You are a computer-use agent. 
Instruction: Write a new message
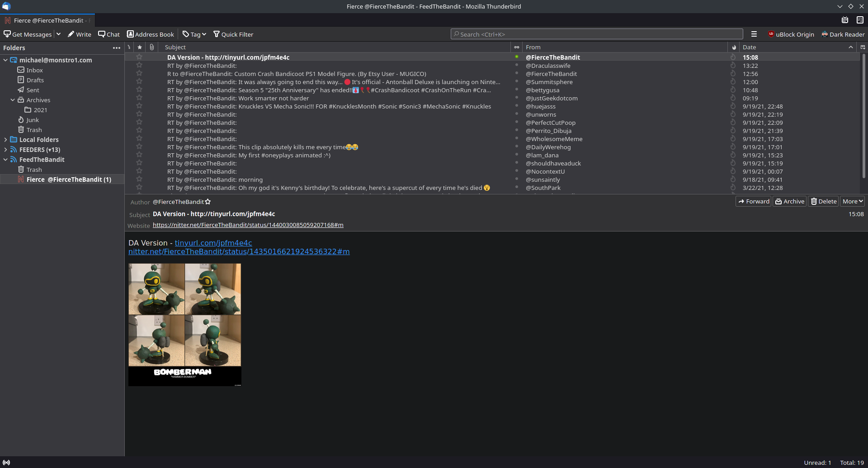click(x=79, y=34)
